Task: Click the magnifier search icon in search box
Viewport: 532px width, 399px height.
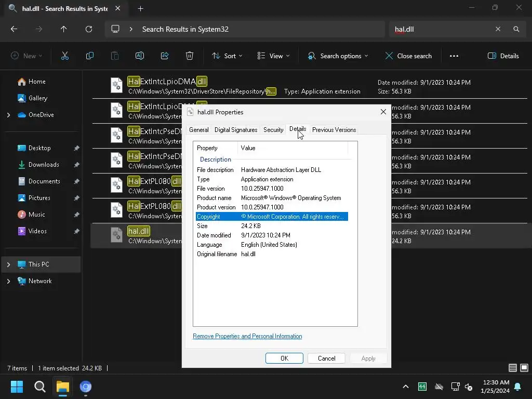Action: click(x=516, y=29)
